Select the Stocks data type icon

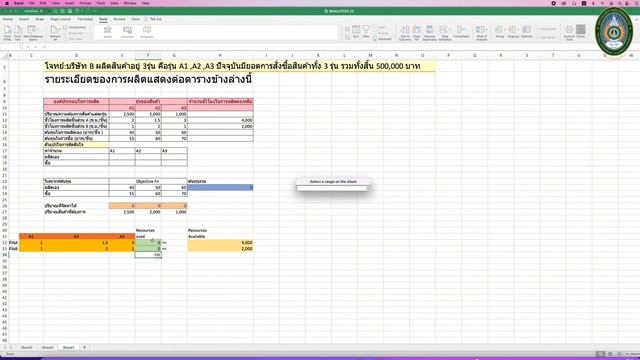click(x=107, y=31)
